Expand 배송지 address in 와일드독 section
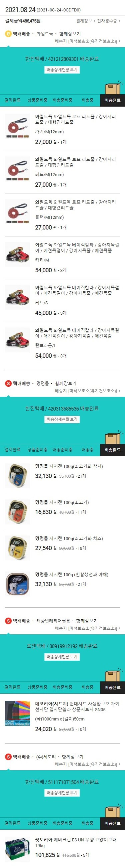 pos(87,41)
